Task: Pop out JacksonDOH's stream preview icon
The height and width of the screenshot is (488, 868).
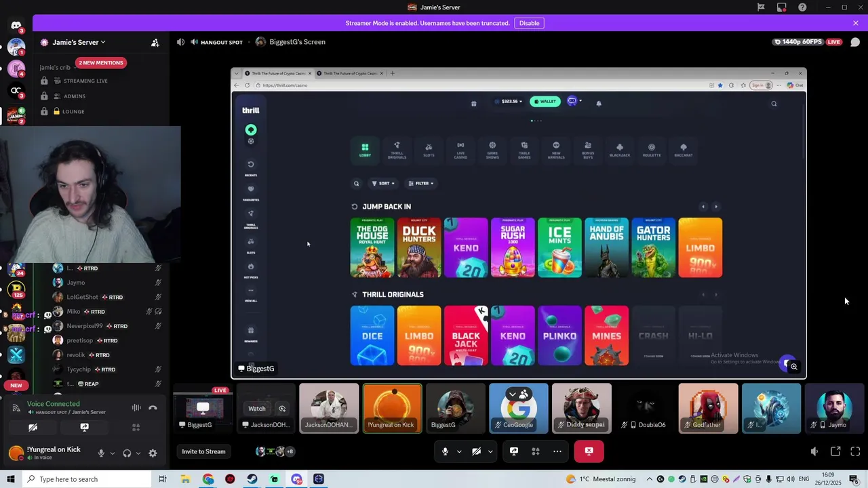Action: (282, 409)
